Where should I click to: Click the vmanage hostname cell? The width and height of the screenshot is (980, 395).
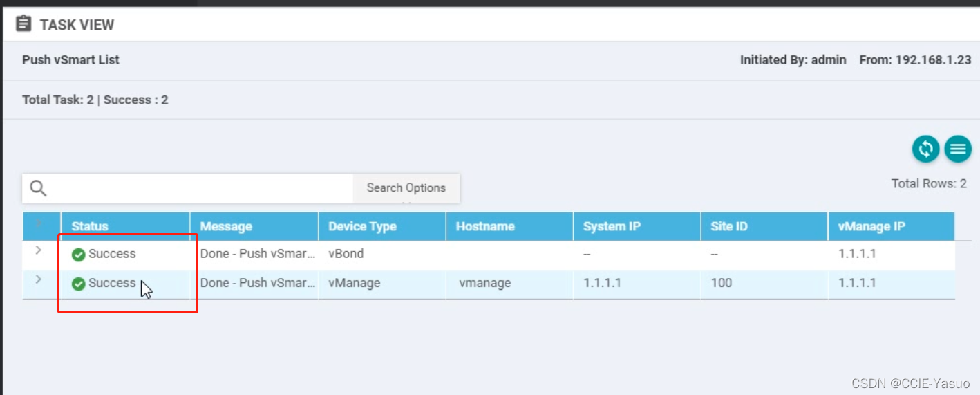pos(485,283)
